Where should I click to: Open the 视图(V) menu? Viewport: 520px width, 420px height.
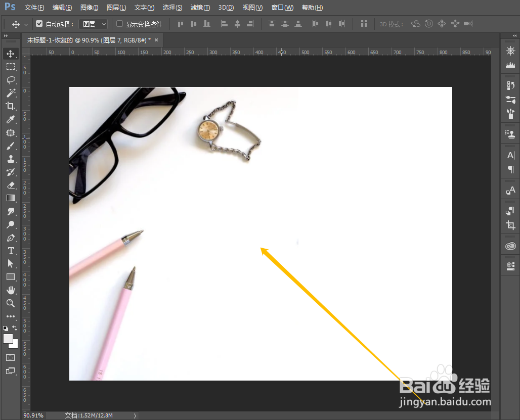coord(252,7)
